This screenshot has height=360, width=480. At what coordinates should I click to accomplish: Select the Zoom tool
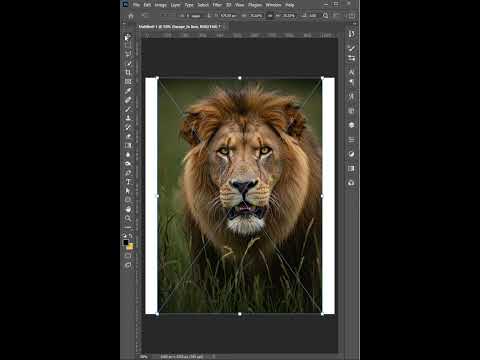click(128, 218)
